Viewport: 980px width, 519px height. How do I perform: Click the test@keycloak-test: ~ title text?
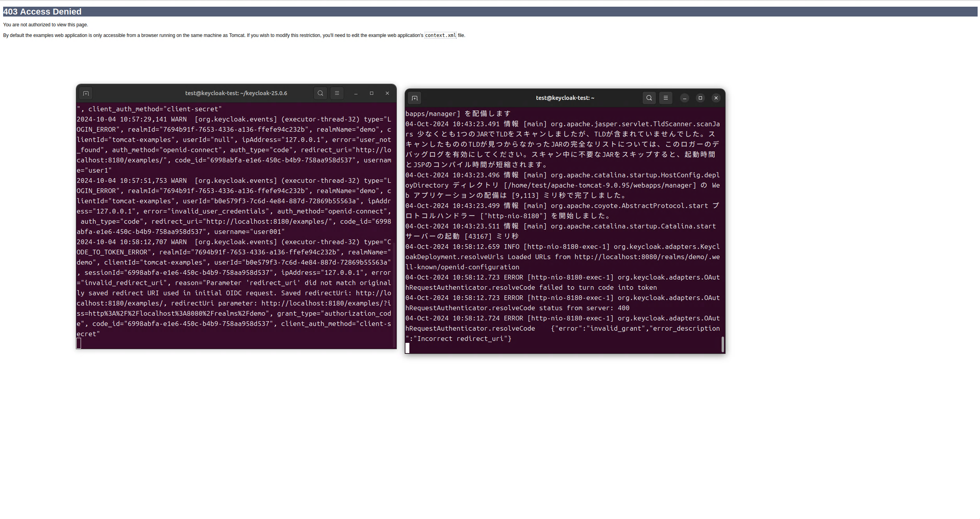(x=565, y=98)
